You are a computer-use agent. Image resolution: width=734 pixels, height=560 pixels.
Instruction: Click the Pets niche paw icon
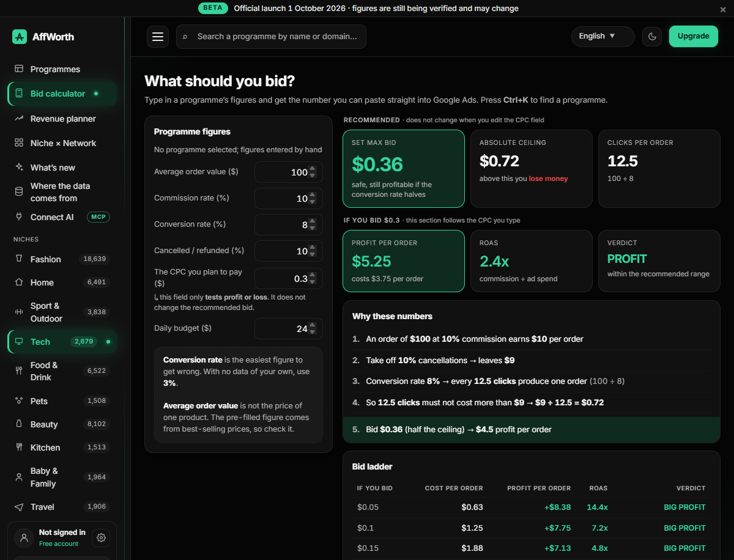19,401
